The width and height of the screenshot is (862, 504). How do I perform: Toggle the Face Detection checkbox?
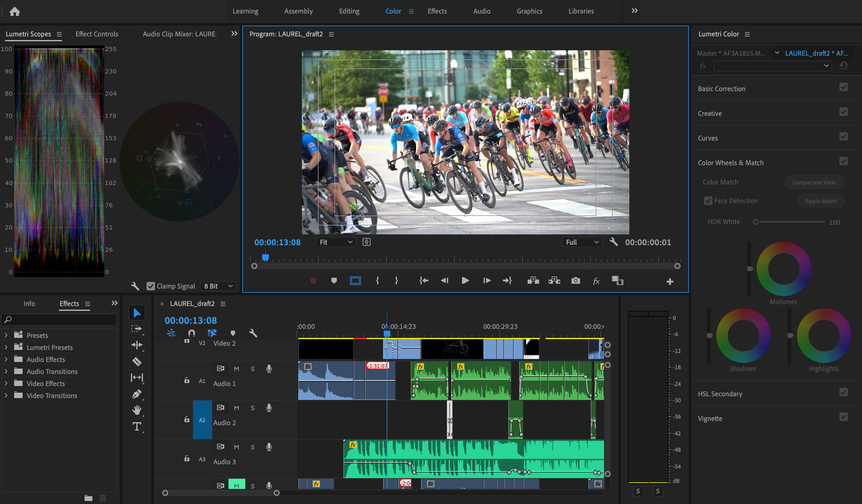[708, 201]
